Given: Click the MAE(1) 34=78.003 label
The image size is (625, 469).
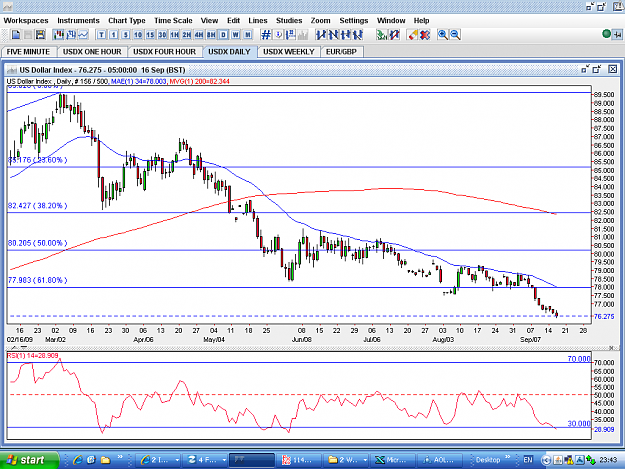Looking at the screenshot, I should click(138, 81).
